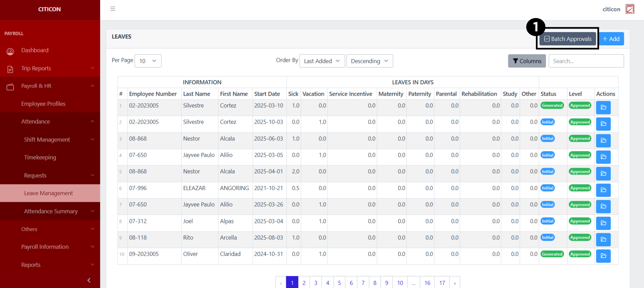The width and height of the screenshot is (644, 288).
Task: Open folder action for first Silvestre row
Action: (603, 107)
